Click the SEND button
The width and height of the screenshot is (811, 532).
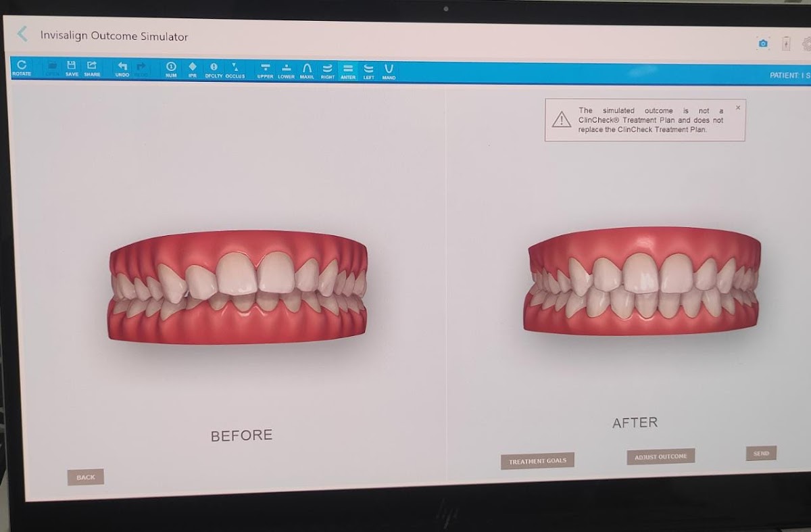pyautogui.click(x=761, y=454)
